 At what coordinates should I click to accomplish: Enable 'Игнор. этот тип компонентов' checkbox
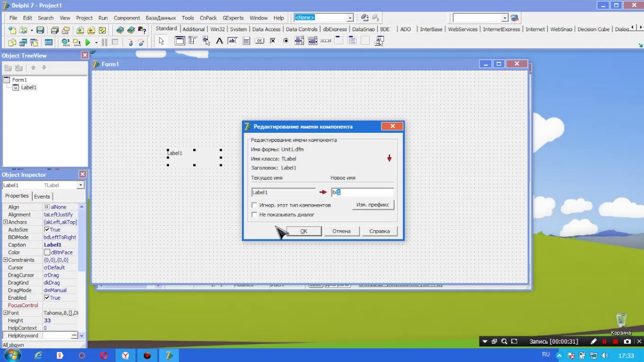[255, 205]
